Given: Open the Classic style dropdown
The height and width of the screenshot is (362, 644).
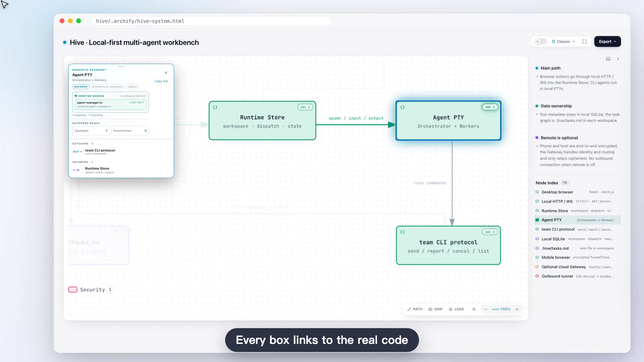Looking at the screenshot, I should point(563,42).
